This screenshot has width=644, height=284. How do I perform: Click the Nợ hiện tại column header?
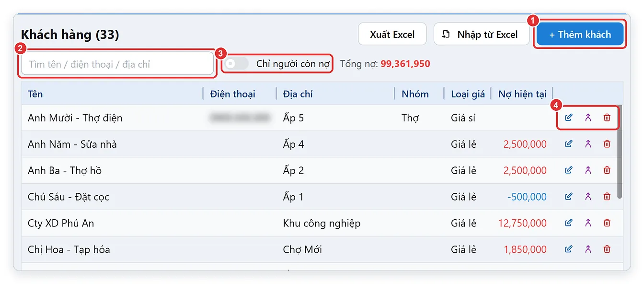pos(522,94)
